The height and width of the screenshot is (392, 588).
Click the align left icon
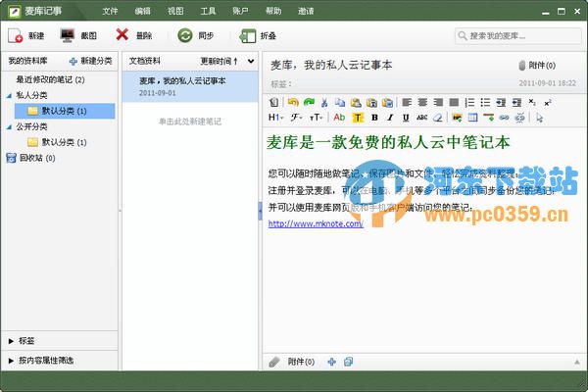coord(407,102)
